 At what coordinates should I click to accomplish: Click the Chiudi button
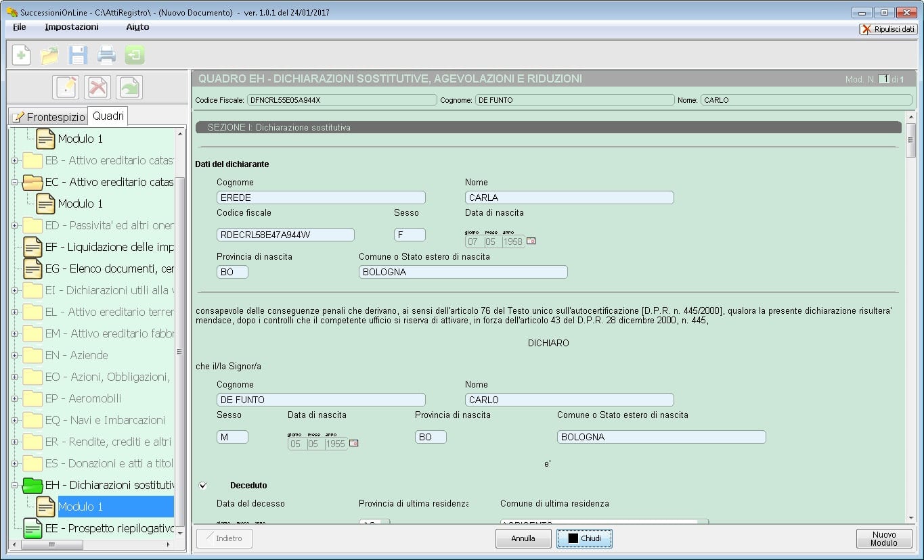coord(584,538)
